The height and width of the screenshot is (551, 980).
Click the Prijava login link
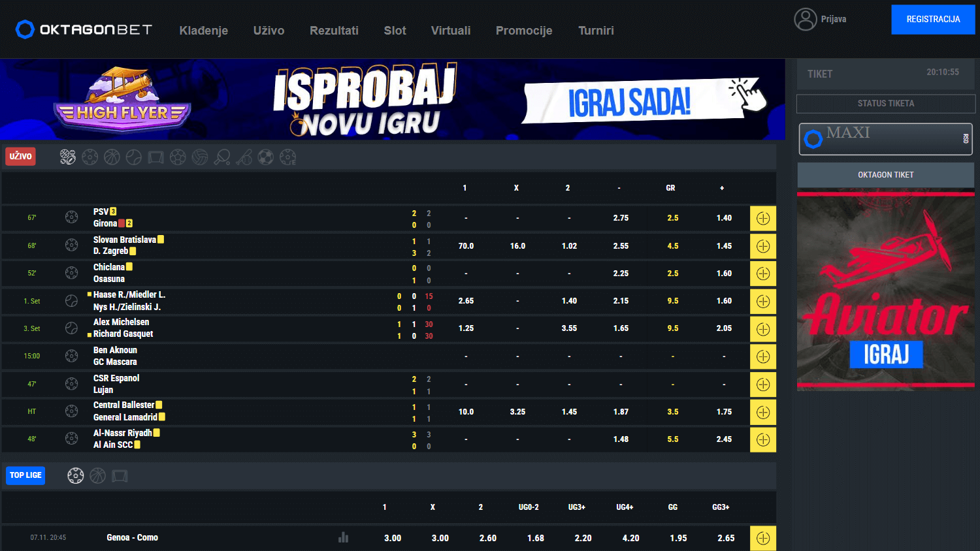[834, 19]
